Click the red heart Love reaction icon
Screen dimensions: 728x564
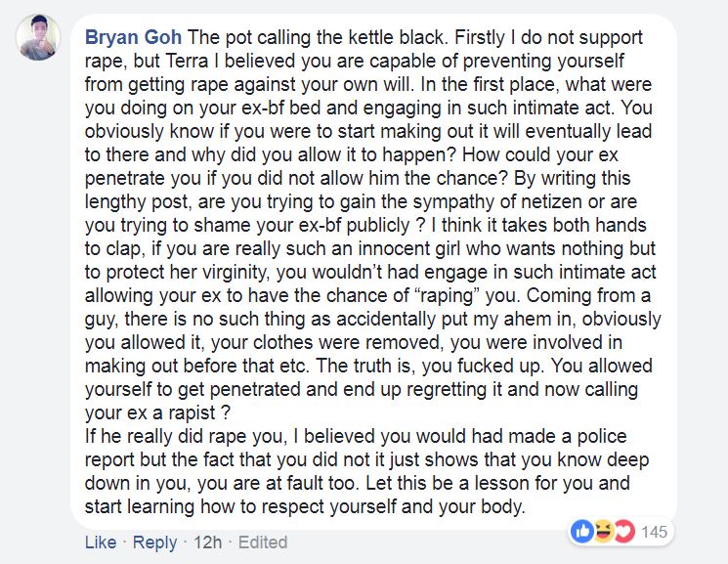[624, 532]
